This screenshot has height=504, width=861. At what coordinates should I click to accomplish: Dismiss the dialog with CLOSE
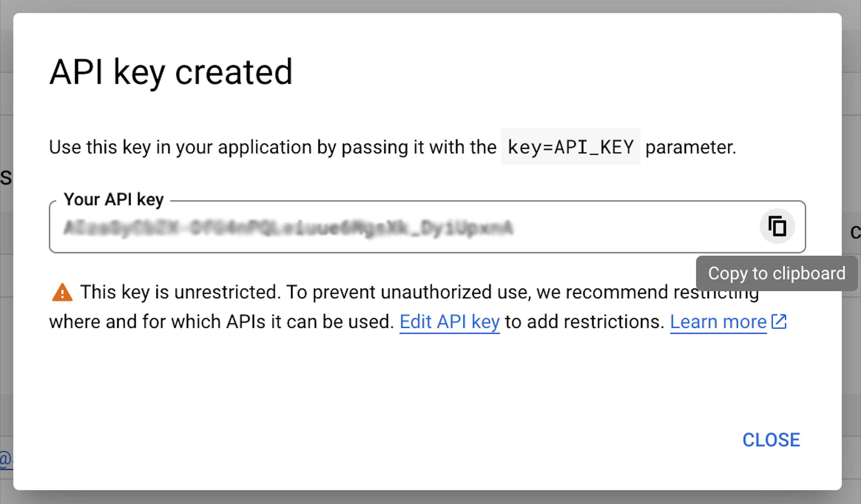(x=771, y=440)
